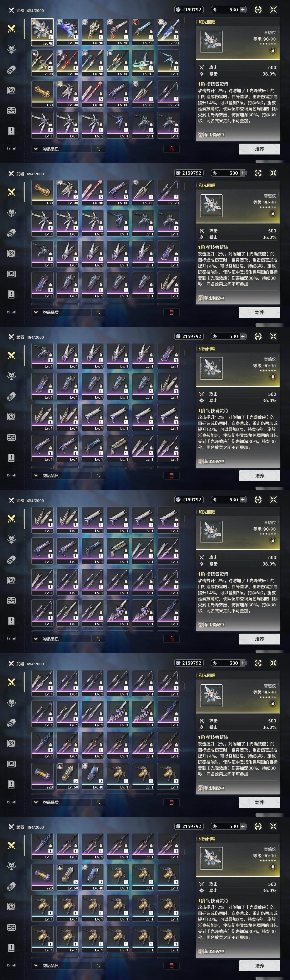Expand the 物品品质 sort dropdown
290x980 pixels.
tap(61, 149)
